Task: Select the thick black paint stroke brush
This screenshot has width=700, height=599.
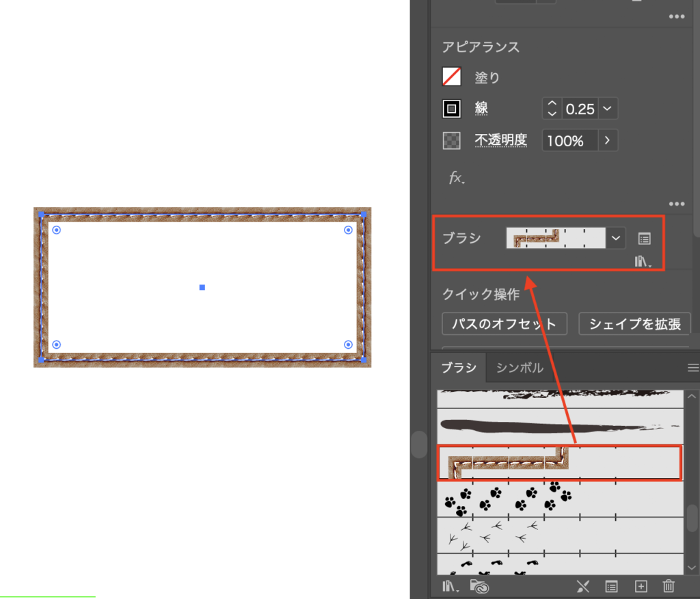Action: (x=561, y=427)
